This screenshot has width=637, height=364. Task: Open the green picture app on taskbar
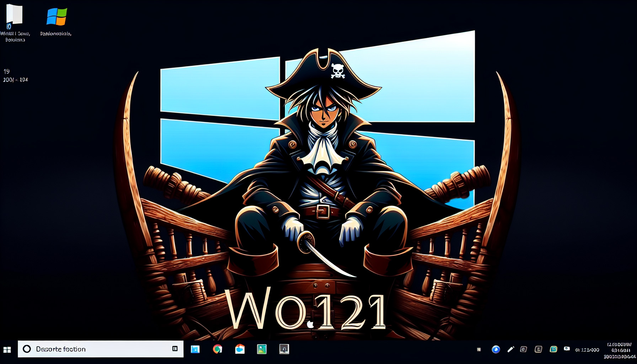(x=262, y=349)
